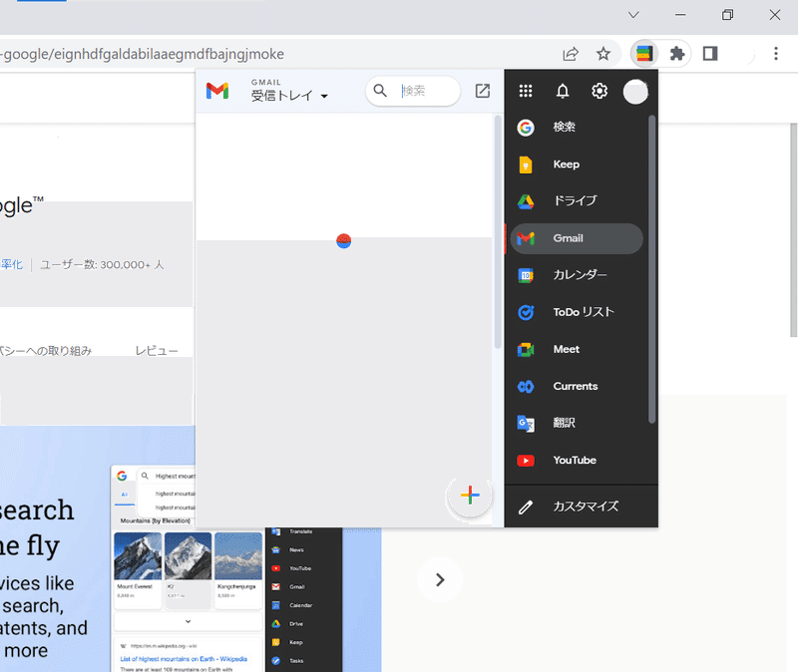Click the magnifier search icon in the Gmail popup
The image size is (798, 672).
pos(380,91)
